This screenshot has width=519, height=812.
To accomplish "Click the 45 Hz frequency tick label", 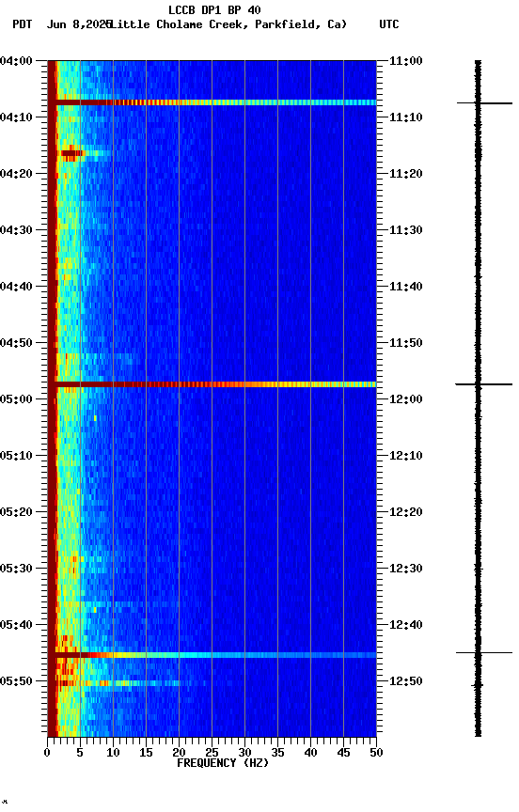I will [343, 753].
